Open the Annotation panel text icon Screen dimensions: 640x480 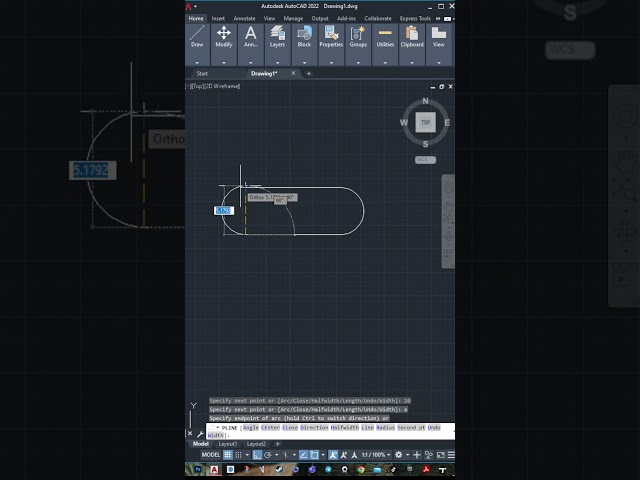point(251,33)
